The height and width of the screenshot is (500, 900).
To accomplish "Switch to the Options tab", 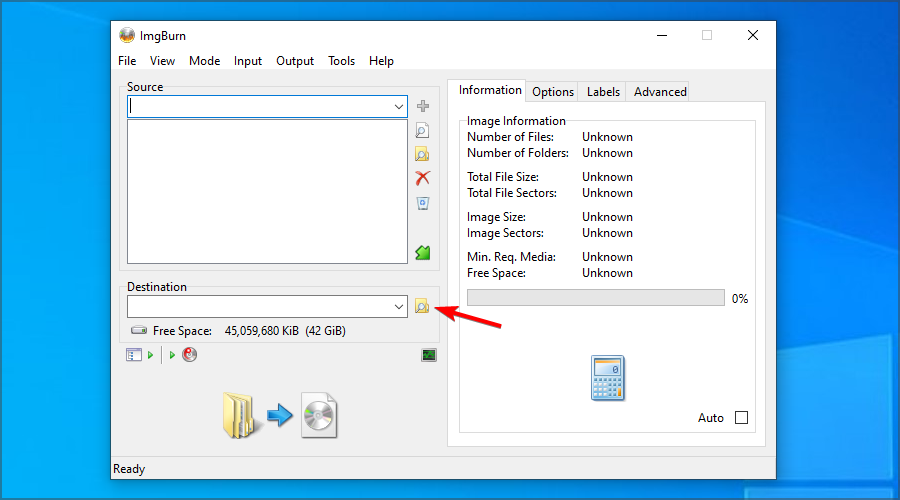I will tap(553, 91).
